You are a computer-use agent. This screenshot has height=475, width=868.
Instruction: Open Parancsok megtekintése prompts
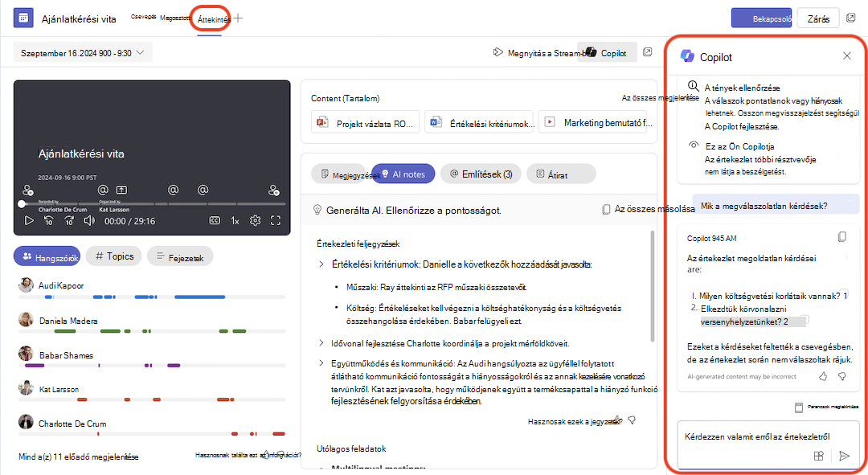(x=826, y=407)
